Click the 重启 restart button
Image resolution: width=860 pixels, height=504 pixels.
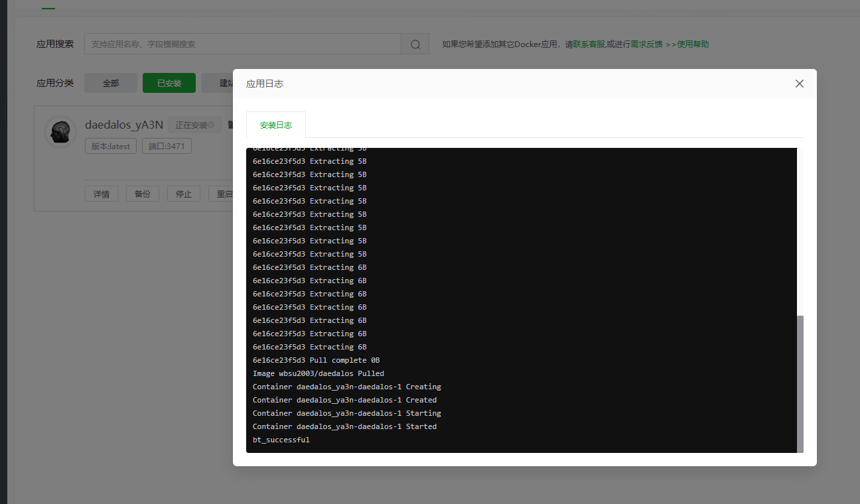tap(221, 194)
